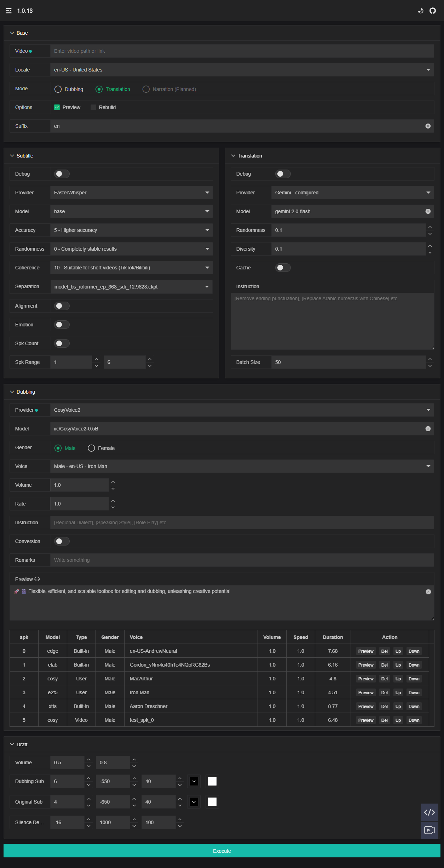Open the hamburger menu icon

pyautogui.click(x=8, y=11)
